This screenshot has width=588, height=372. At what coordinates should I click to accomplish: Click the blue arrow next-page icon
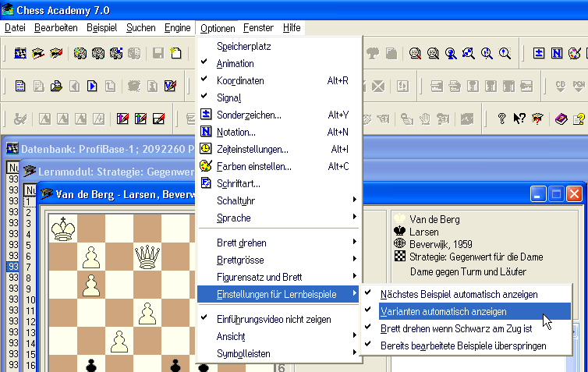coord(92,87)
